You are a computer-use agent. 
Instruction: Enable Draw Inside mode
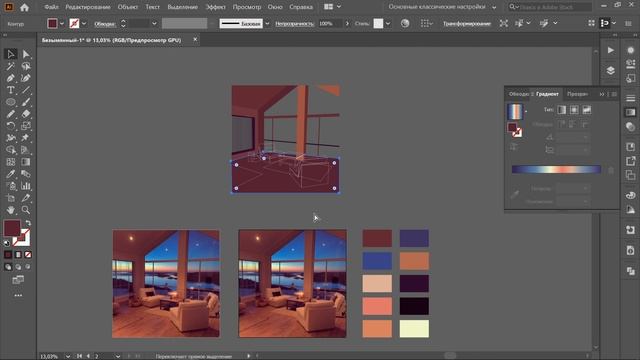click(28, 267)
